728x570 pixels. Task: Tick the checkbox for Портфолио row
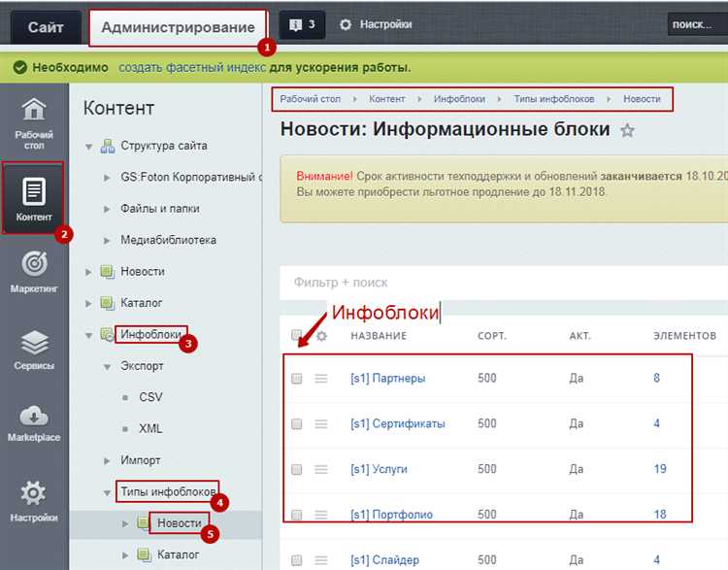[x=297, y=515]
